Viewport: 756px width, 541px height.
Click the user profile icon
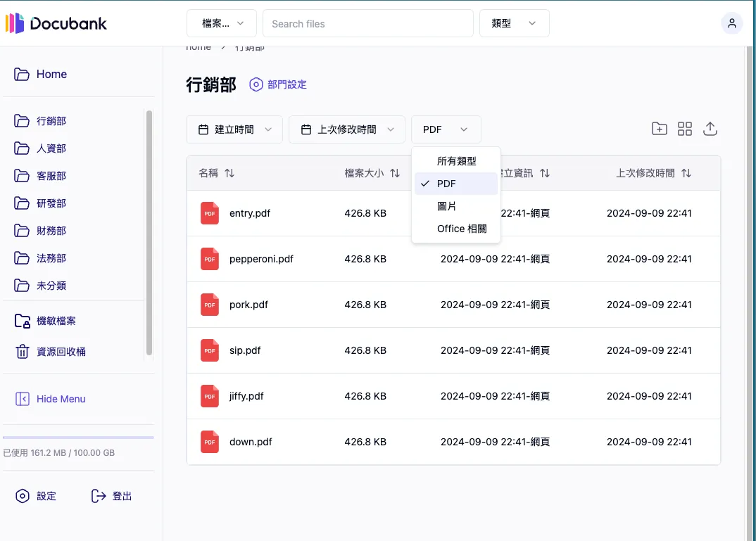point(731,23)
